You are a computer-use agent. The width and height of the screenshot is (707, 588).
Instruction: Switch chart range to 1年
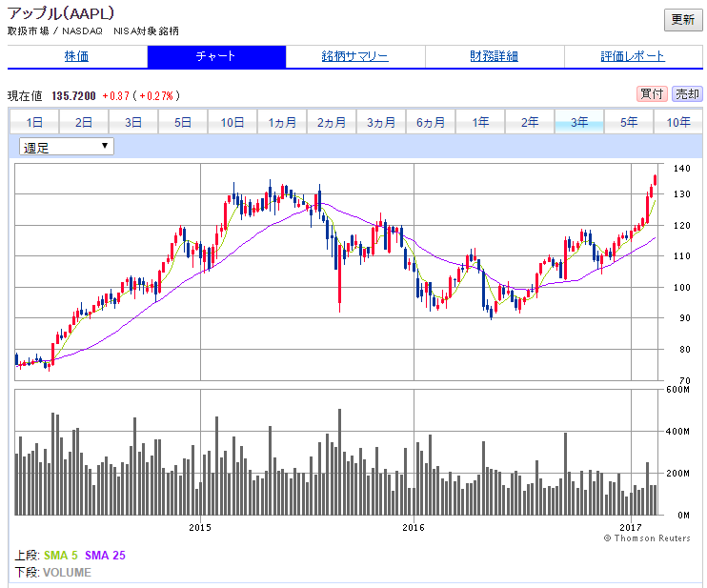coord(480,122)
